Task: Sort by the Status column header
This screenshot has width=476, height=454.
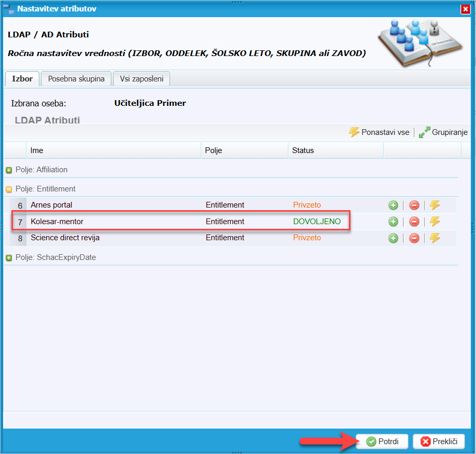Action: (x=336, y=150)
